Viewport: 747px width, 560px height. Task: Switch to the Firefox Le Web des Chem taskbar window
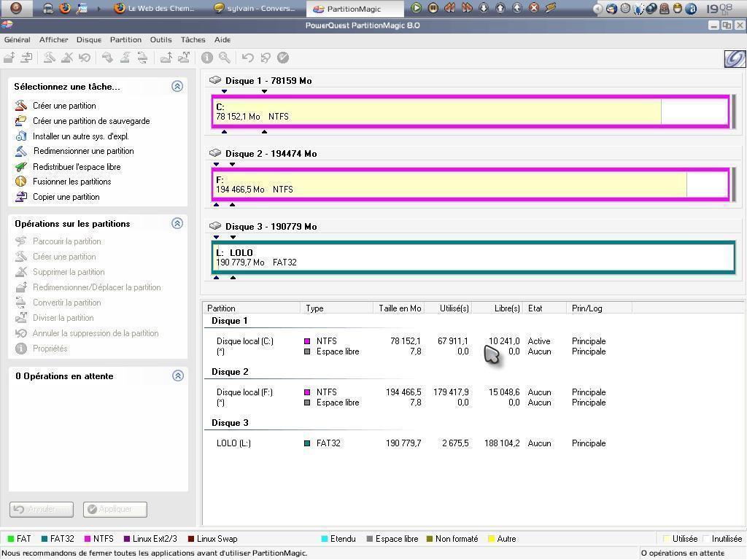[156, 9]
